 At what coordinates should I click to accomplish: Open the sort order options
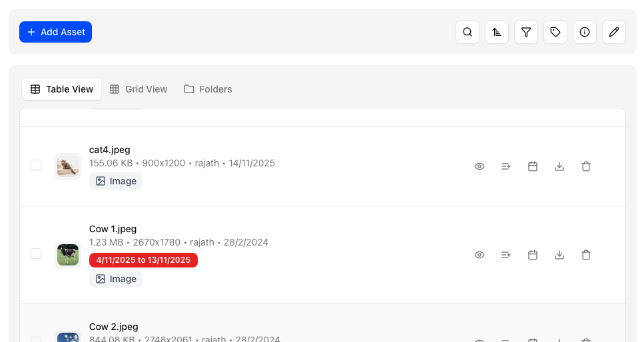click(x=497, y=32)
